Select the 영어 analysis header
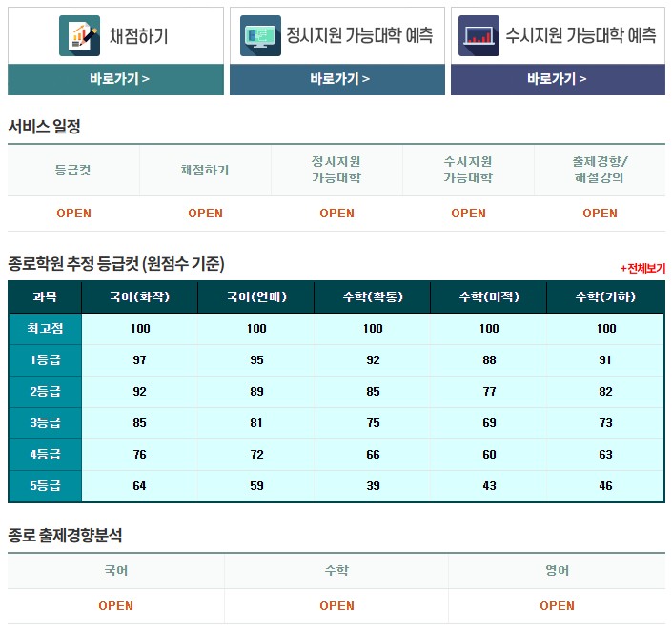Image resolution: width=672 pixels, height=632 pixels. pyautogui.click(x=558, y=571)
